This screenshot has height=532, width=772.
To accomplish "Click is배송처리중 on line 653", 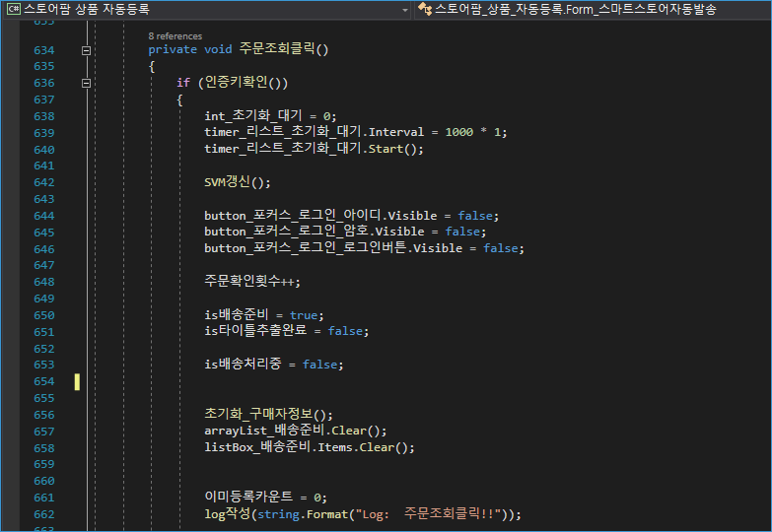I will pyautogui.click(x=243, y=365).
